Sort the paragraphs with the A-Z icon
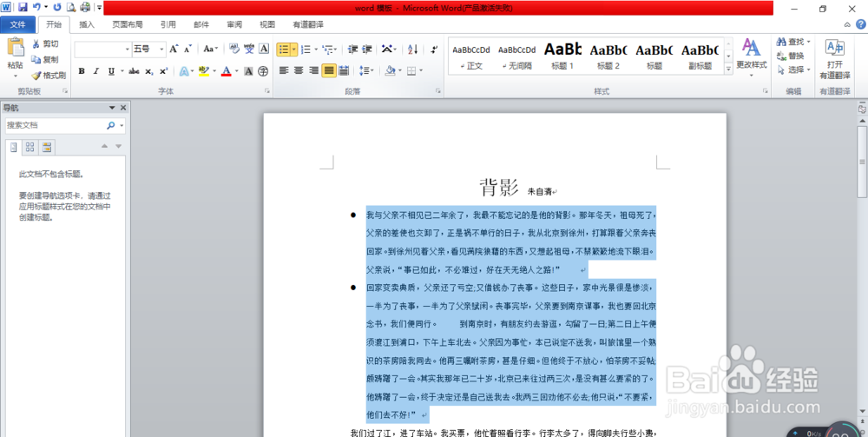This screenshot has width=868, height=437. tap(412, 50)
